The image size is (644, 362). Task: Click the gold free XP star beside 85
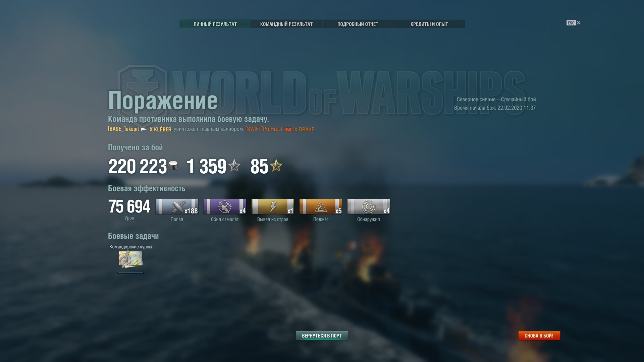[x=276, y=165]
